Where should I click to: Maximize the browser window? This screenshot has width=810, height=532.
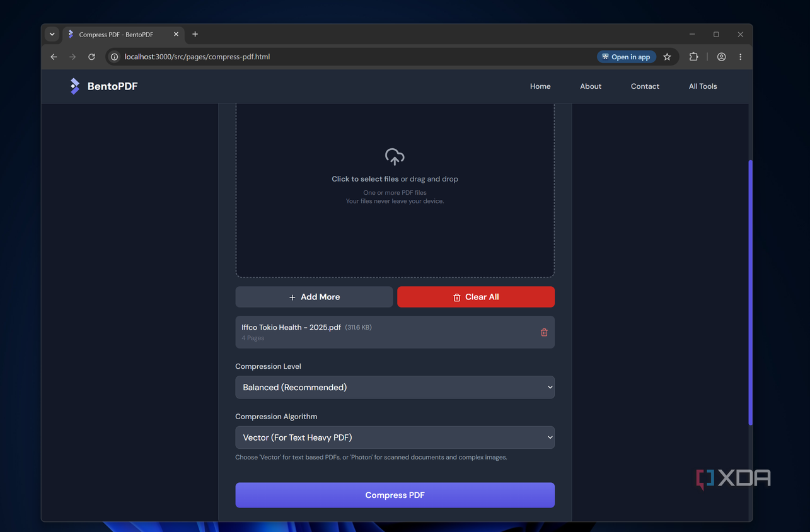click(x=716, y=34)
